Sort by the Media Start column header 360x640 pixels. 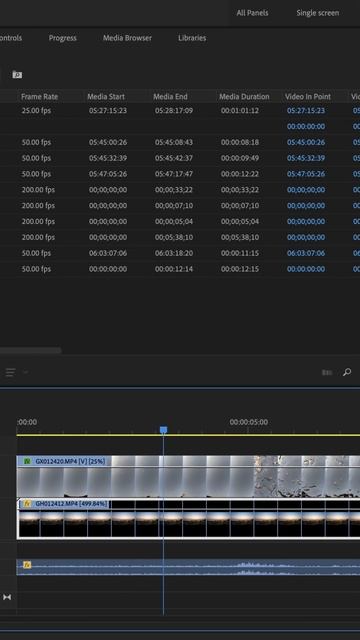point(106,97)
